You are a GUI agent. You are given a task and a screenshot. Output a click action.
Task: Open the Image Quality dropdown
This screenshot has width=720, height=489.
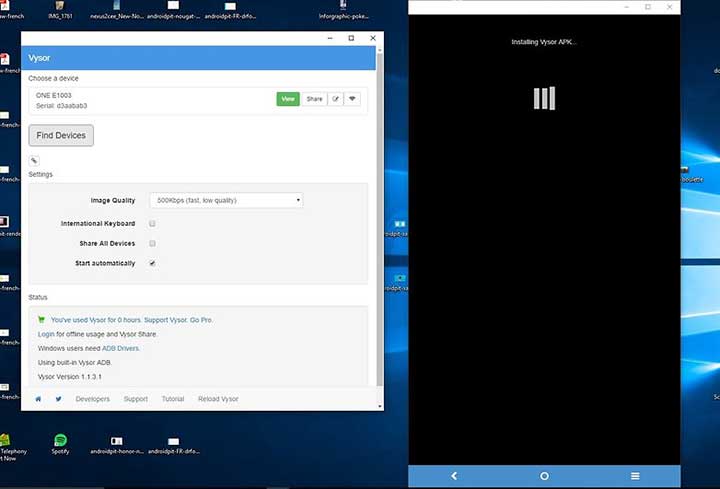226,200
